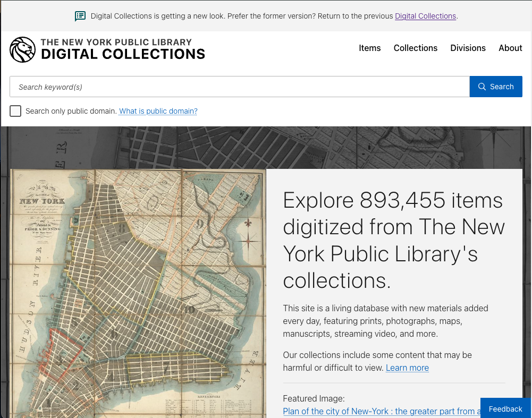Go to the Items menu
The height and width of the screenshot is (418, 532).
click(369, 48)
